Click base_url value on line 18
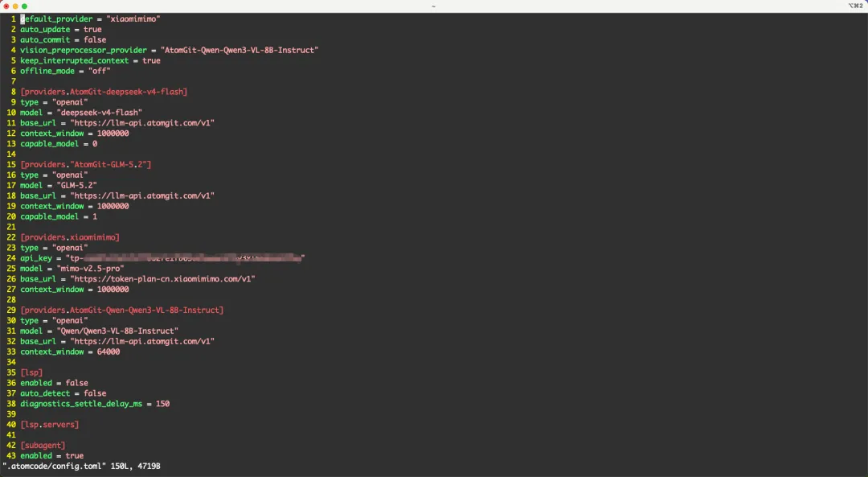The height and width of the screenshot is (477, 868). tap(142, 195)
